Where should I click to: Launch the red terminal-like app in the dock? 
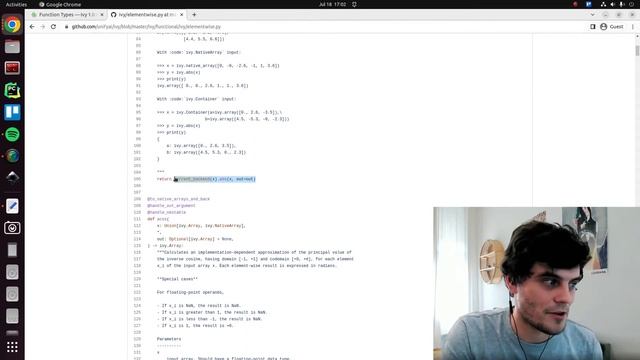point(12,68)
